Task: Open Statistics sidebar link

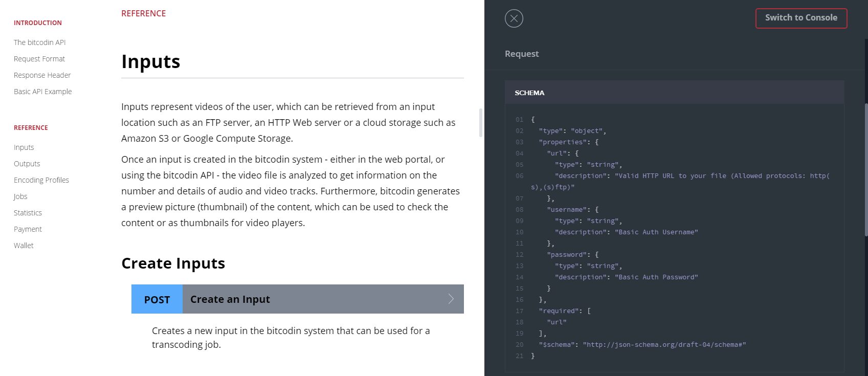Action: click(28, 213)
